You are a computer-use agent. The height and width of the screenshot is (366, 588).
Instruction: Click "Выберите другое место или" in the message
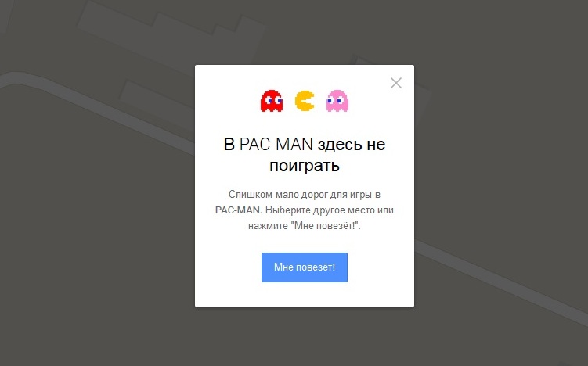click(330, 210)
